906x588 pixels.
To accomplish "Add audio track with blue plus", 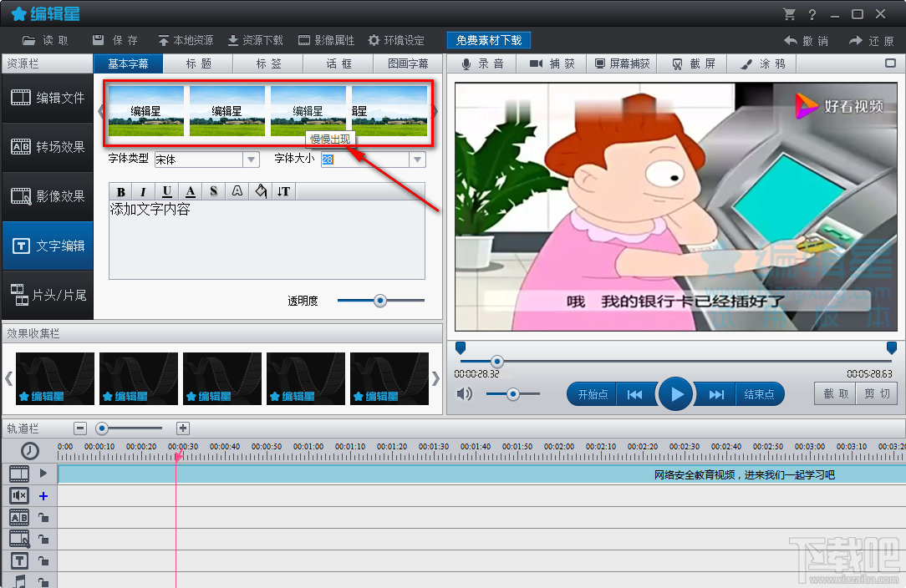I will coord(43,496).
